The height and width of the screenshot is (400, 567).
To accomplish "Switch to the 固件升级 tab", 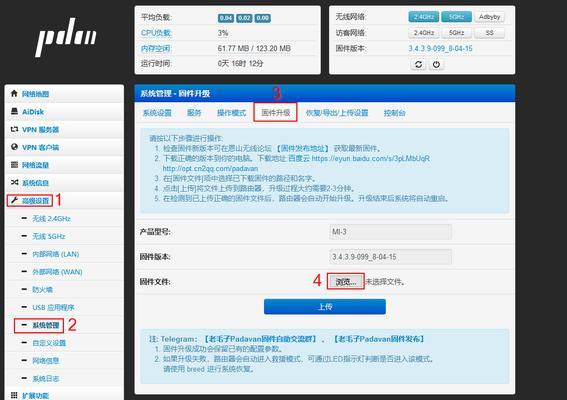I will [x=276, y=112].
